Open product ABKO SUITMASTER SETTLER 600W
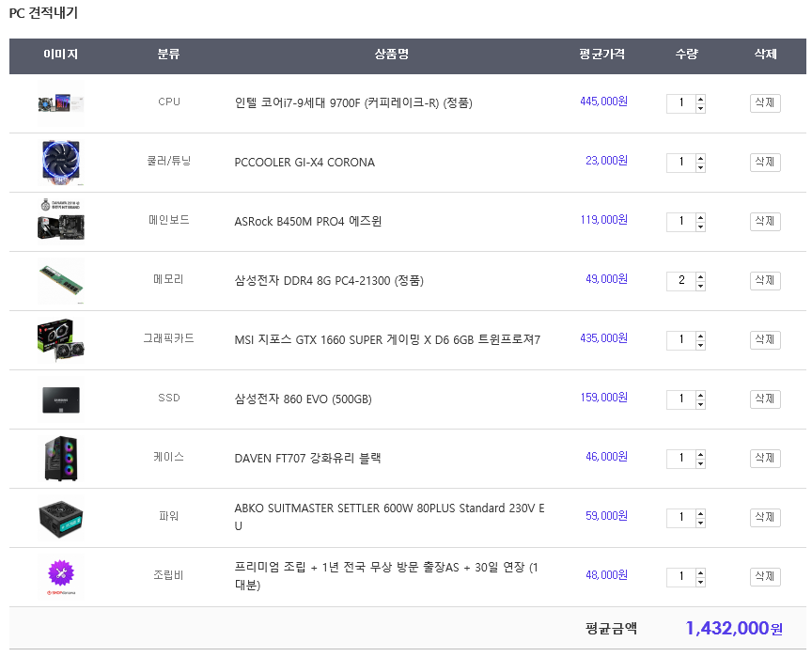This screenshot has height=657, width=812. tap(389, 517)
